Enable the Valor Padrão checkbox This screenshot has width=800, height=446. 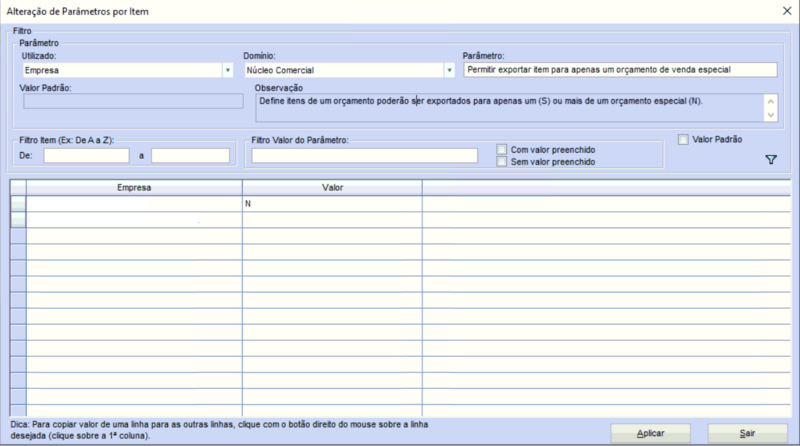683,139
